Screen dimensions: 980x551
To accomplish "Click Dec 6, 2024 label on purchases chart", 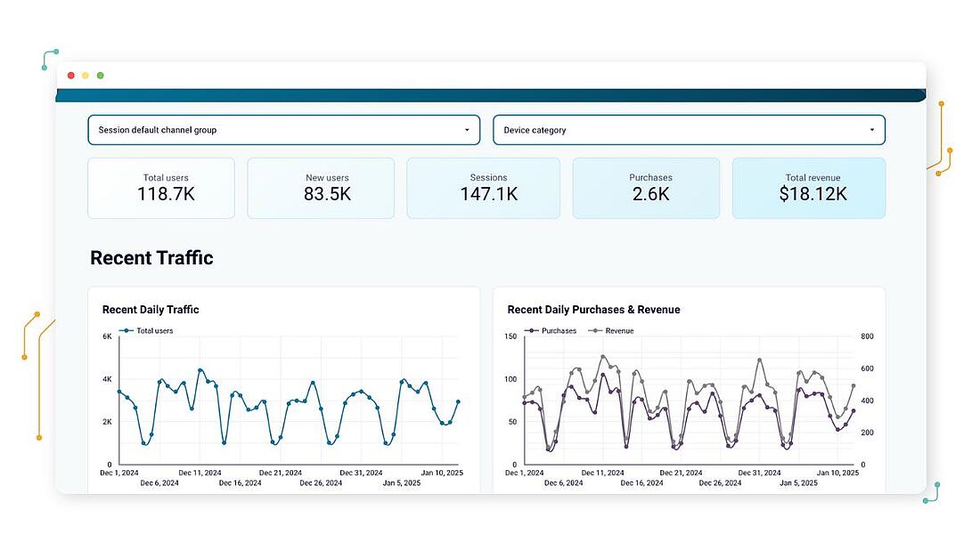I will point(563,483).
